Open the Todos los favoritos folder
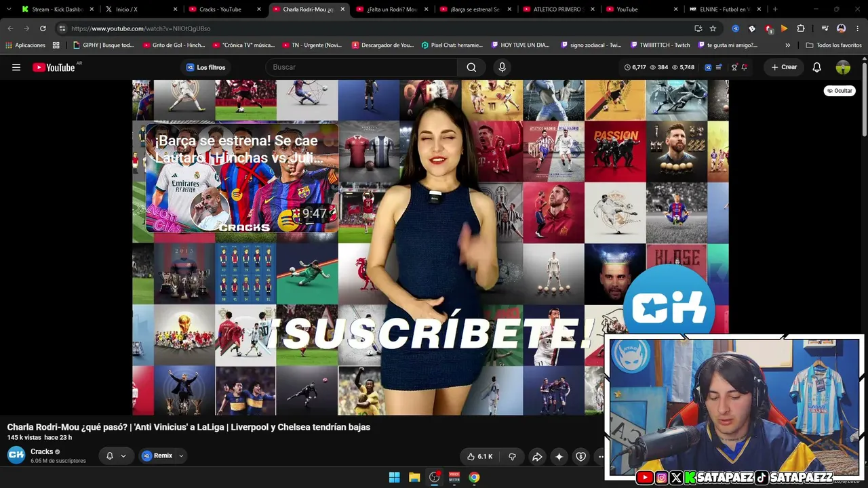This screenshot has height=488, width=868. (x=833, y=45)
